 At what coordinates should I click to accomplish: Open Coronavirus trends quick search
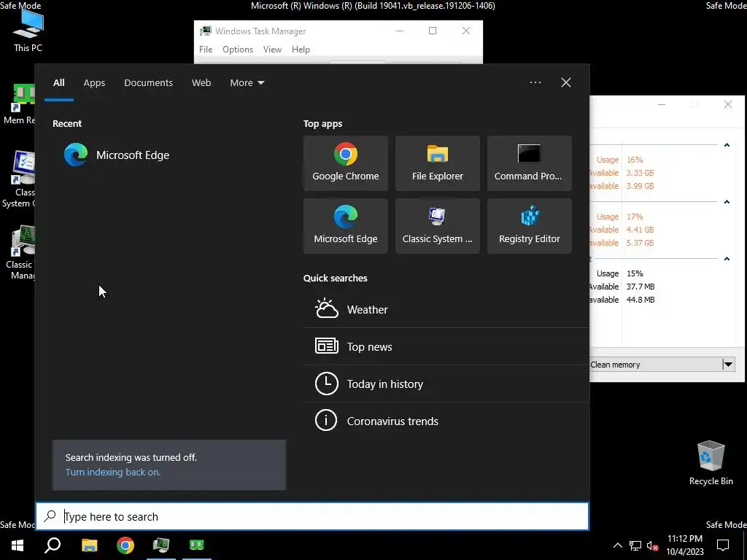[446, 421]
